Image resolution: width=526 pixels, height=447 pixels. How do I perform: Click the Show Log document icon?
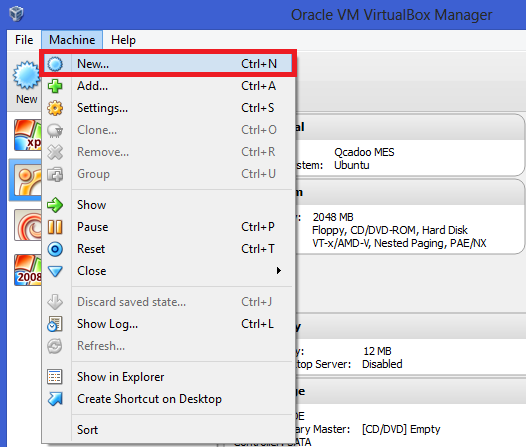pos(55,324)
